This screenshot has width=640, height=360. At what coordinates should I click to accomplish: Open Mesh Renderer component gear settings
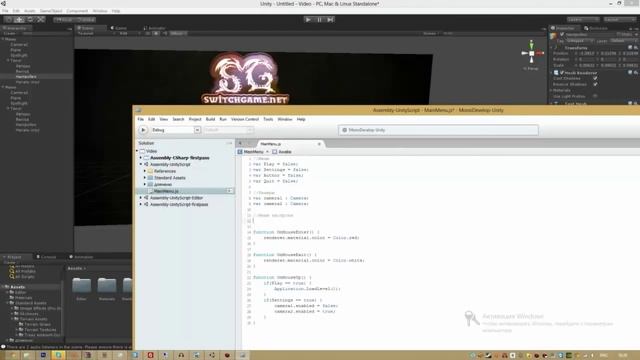pos(636,72)
